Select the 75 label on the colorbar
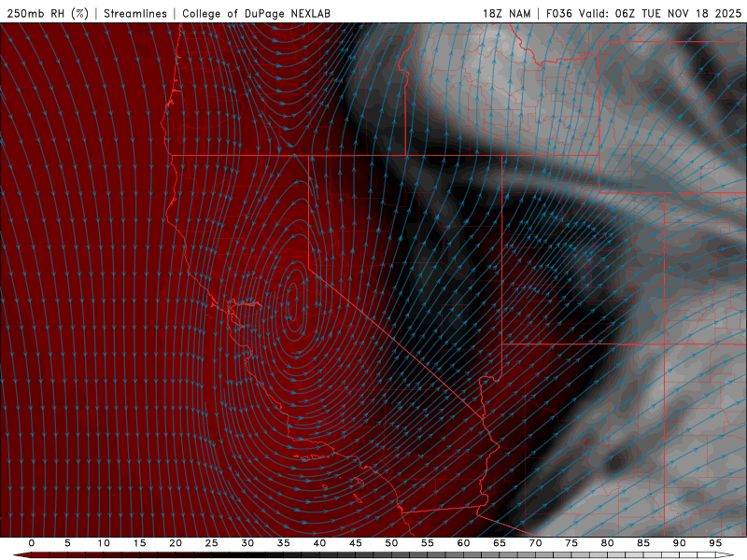This screenshot has height=560, width=747. coord(571,543)
